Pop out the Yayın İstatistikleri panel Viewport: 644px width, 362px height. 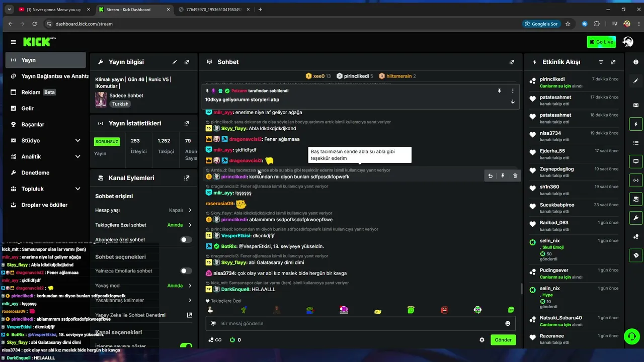[x=187, y=123]
